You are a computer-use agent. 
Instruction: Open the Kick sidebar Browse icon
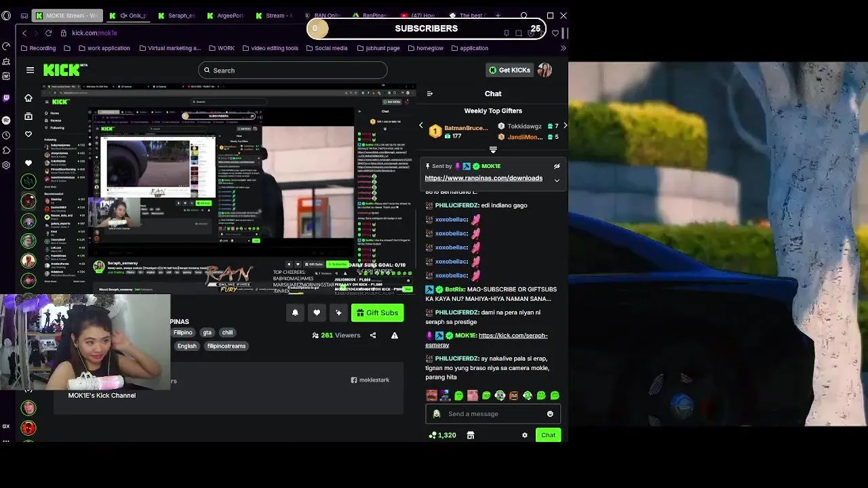28,116
